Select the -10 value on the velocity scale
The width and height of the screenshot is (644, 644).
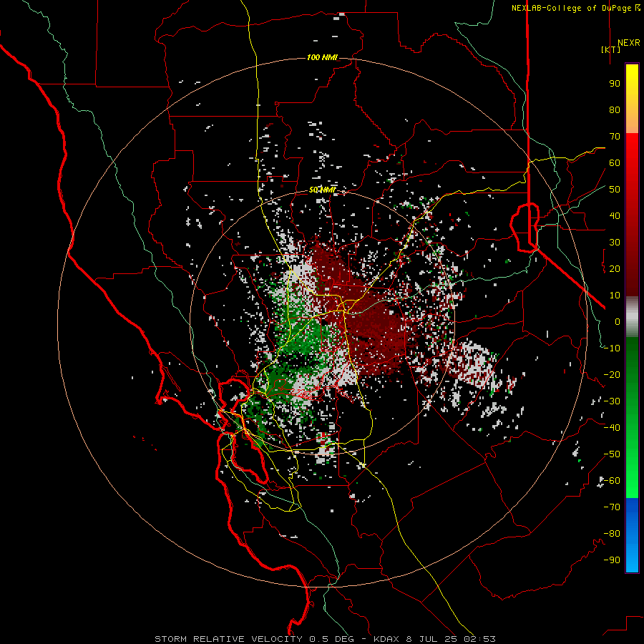coord(612,348)
